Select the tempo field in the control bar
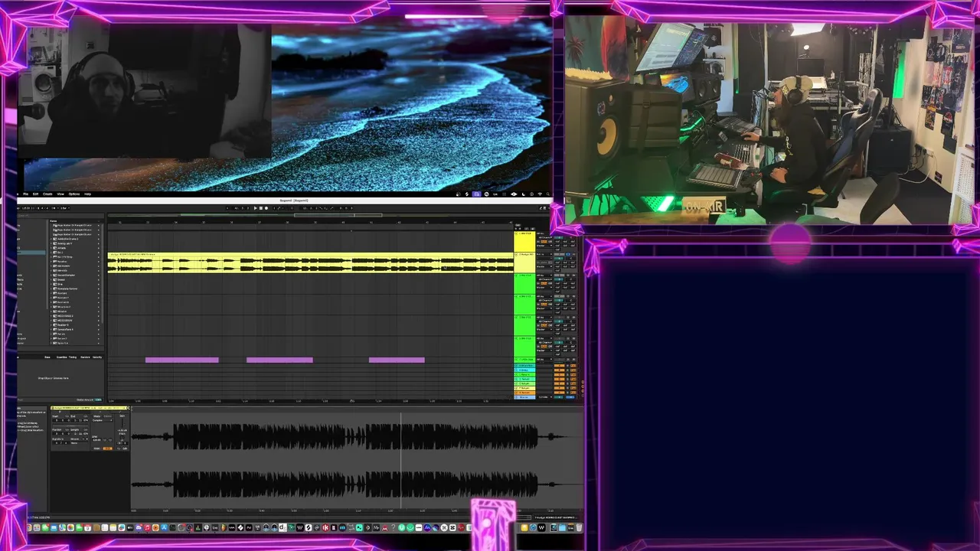 click(x=26, y=208)
